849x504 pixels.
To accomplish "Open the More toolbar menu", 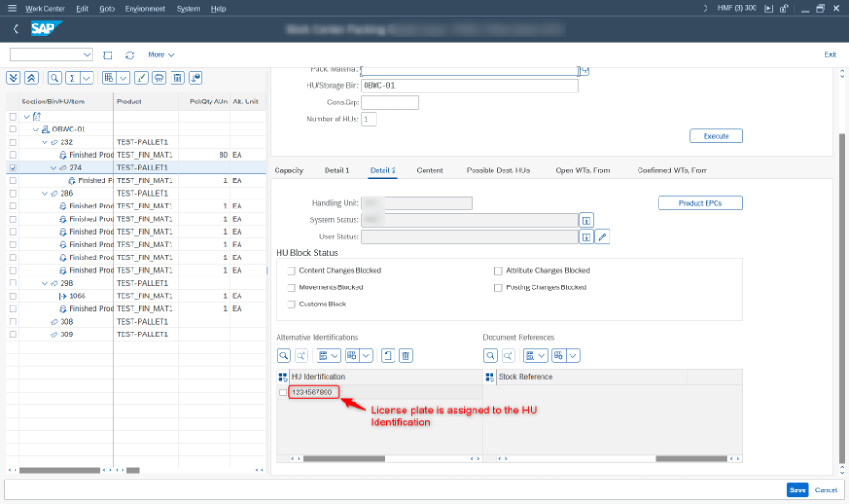I will point(161,54).
